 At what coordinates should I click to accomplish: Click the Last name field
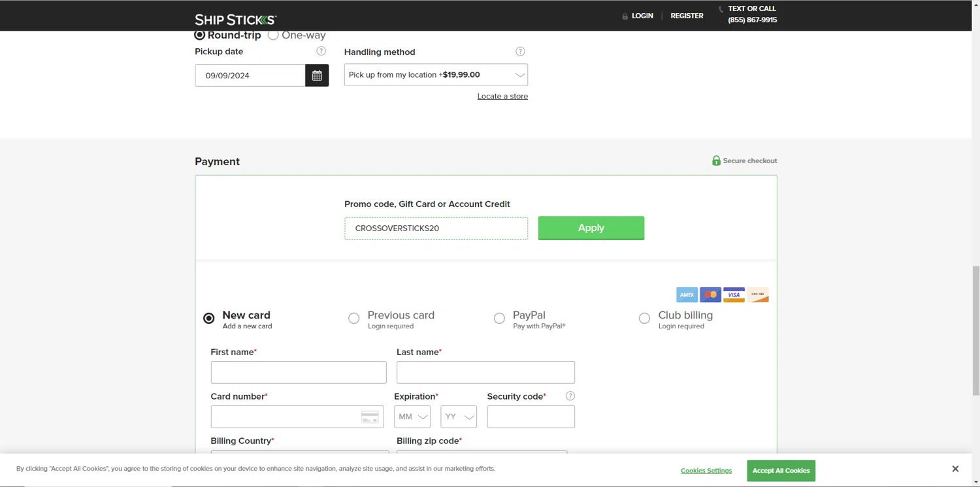click(x=485, y=373)
